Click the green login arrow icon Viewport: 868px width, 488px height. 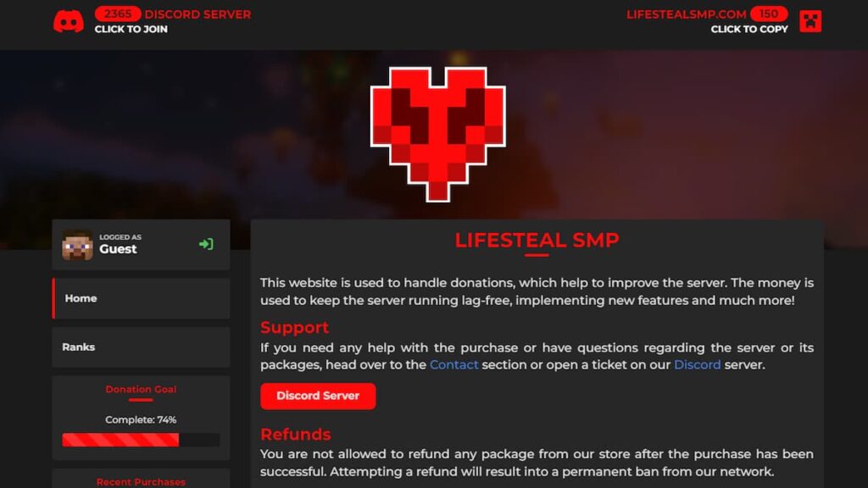point(206,244)
